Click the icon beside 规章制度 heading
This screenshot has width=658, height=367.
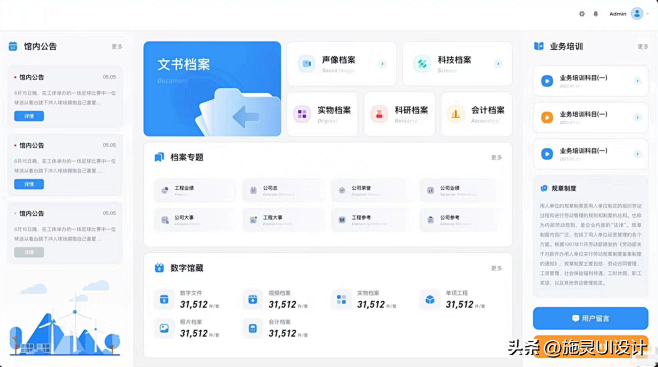pos(544,188)
